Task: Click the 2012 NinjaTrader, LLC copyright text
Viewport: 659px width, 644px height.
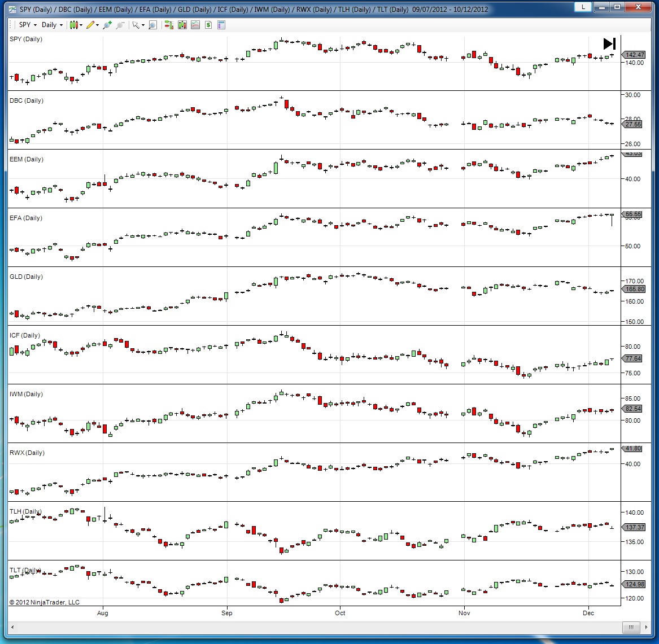Action: tap(45, 602)
